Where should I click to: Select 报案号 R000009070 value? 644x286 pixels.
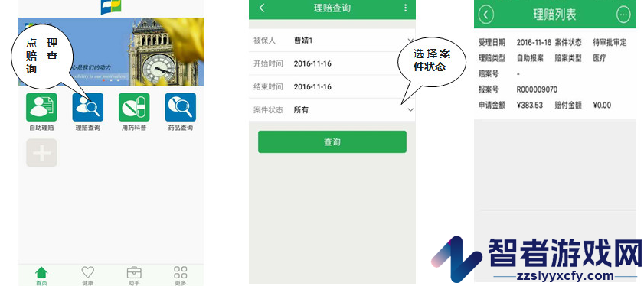click(537, 89)
